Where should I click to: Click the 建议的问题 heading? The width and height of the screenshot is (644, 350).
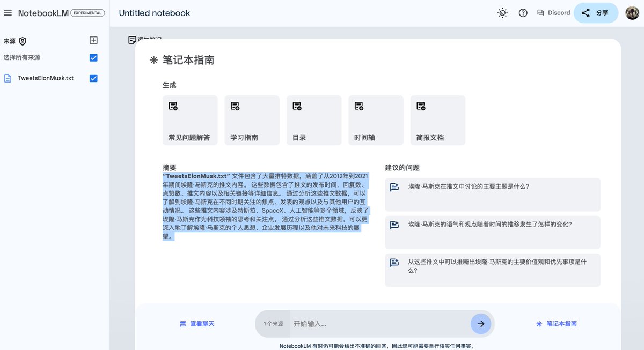click(x=402, y=168)
